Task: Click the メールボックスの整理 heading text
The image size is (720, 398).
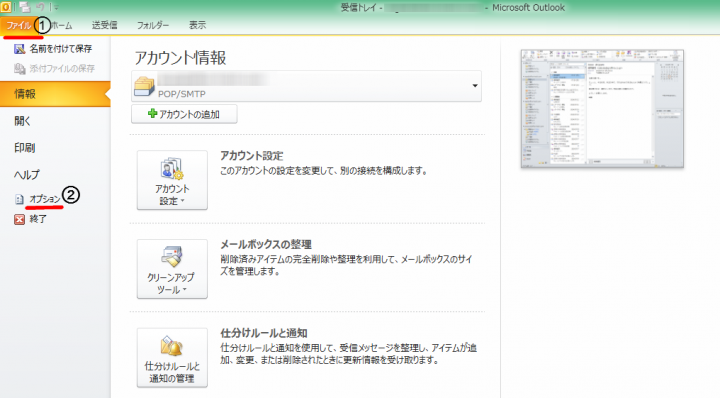Action: coord(266,244)
